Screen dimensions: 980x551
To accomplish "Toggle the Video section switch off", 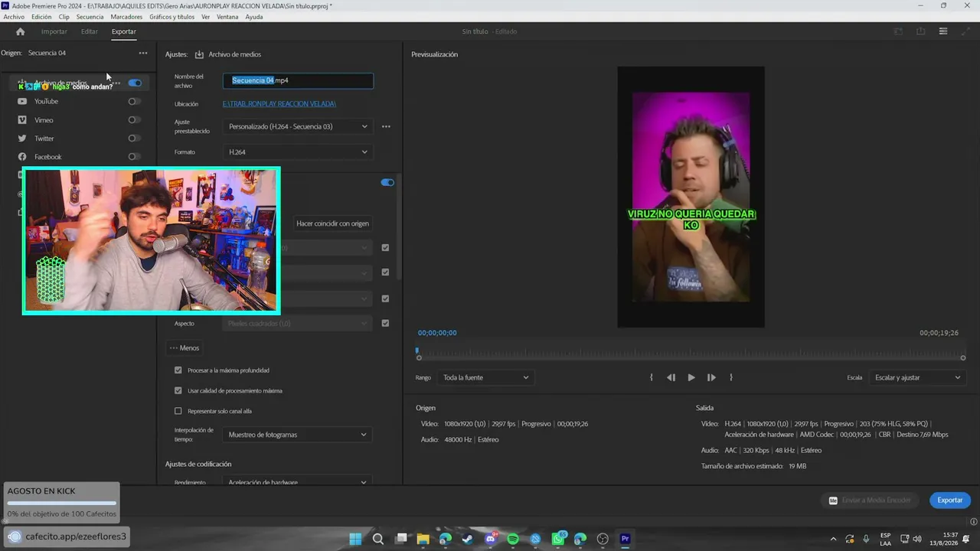I will pyautogui.click(x=387, y=182).
